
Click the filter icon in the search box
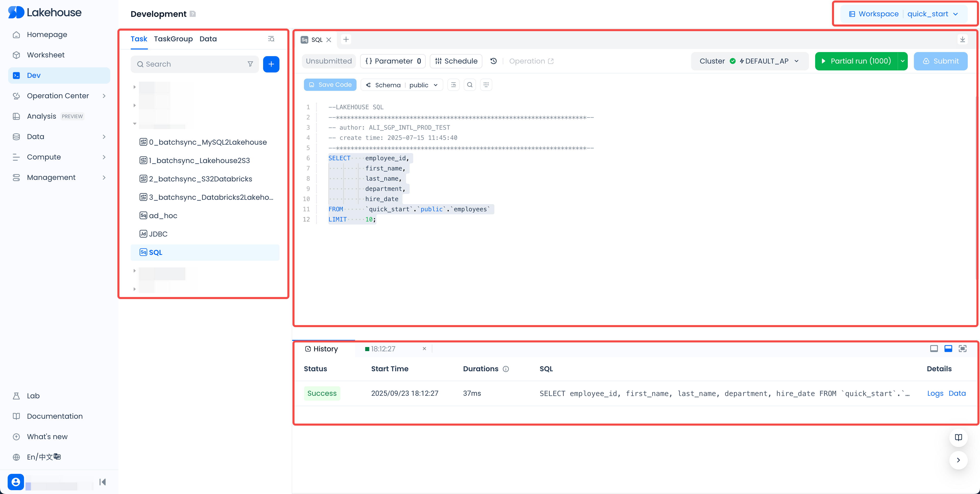[x=250, y=64]
